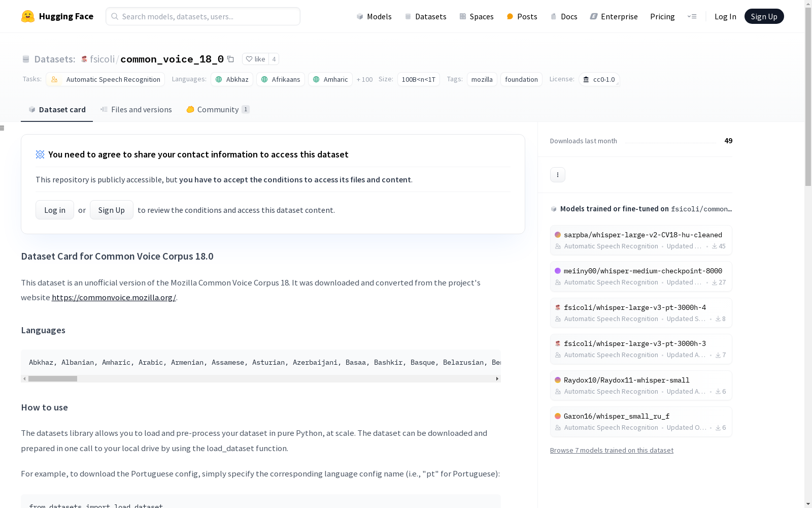This screenshot has height=508, width=812.
Task: Open the Enterprise page in the navbar
Action: [614, 16]
